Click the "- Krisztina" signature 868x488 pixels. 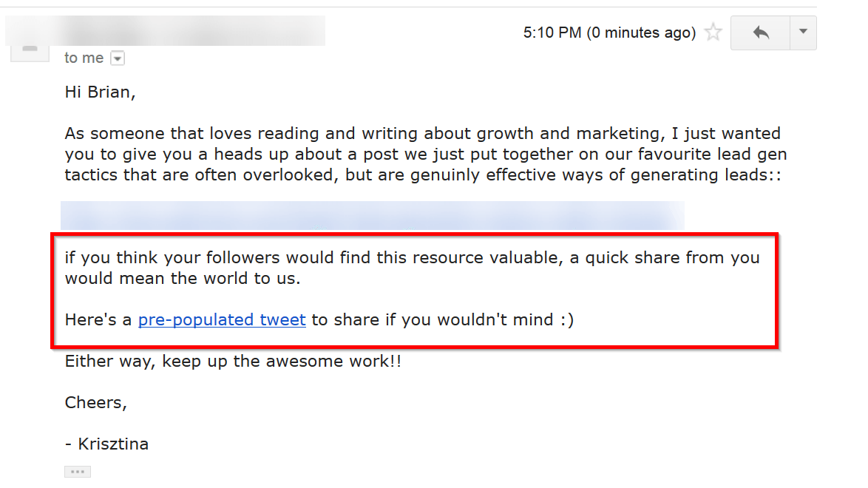(x=107, y=444)
